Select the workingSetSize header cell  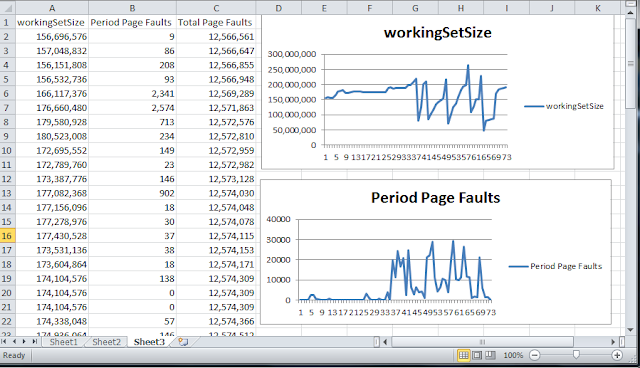point(52,22)
